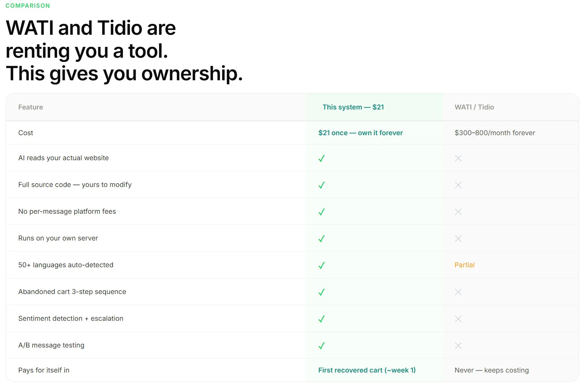Viewport: 587px width, 392px height.
Task: Select the WATI / Tidio column header
Action: pyautogui.click(x=474, y=107)
